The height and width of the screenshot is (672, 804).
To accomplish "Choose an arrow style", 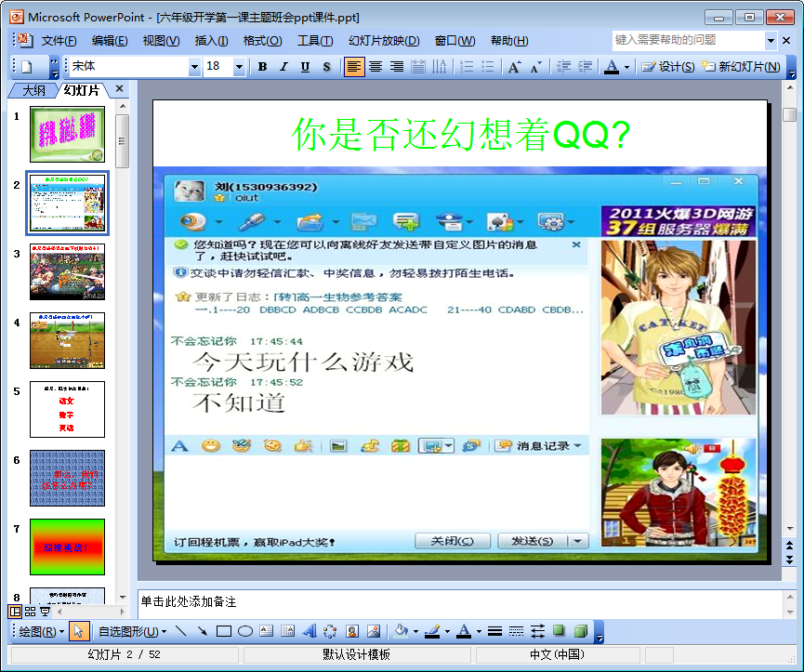I will click(538, 631).
